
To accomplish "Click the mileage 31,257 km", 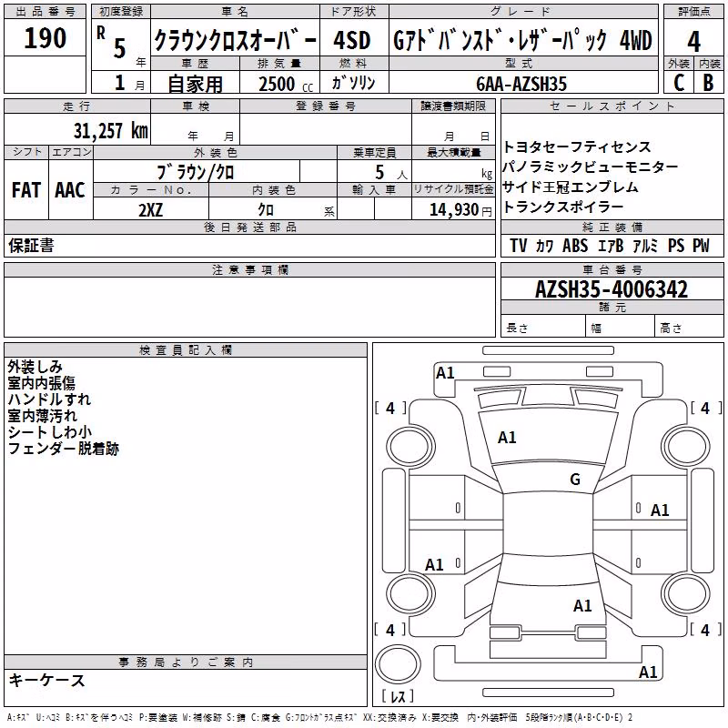I will click(110, 131).
